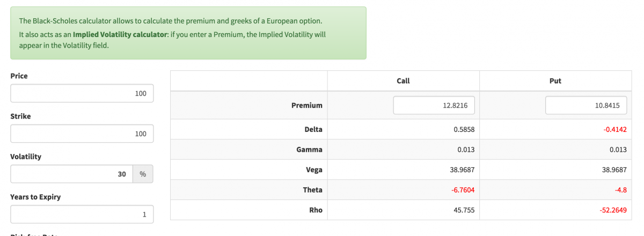Image resolution: width=644 pixels, height=236 pixels.
Task: Click the Theta row label
Action: pos(312,190)
